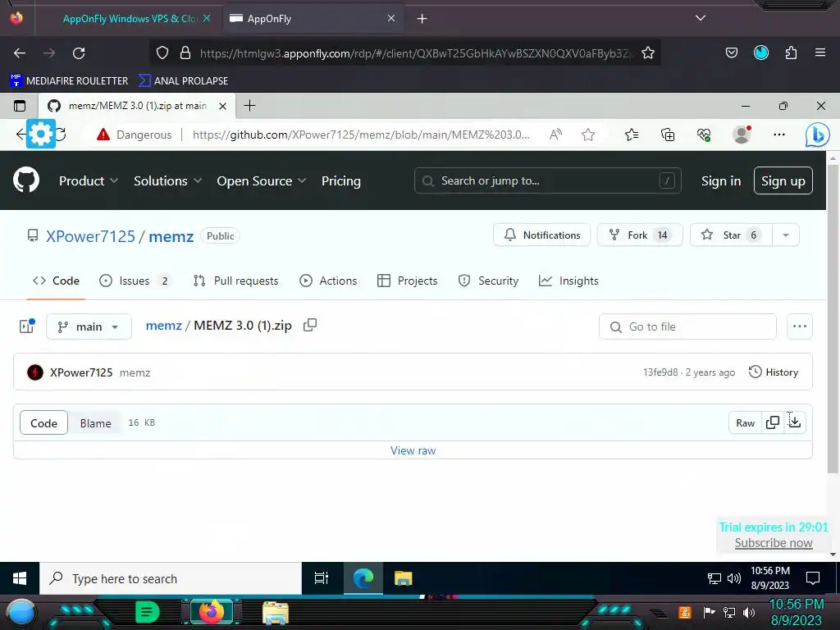Open Edge browser essentials heart icon
Viewport: 840px width, 630px height.
click(704, 135)
